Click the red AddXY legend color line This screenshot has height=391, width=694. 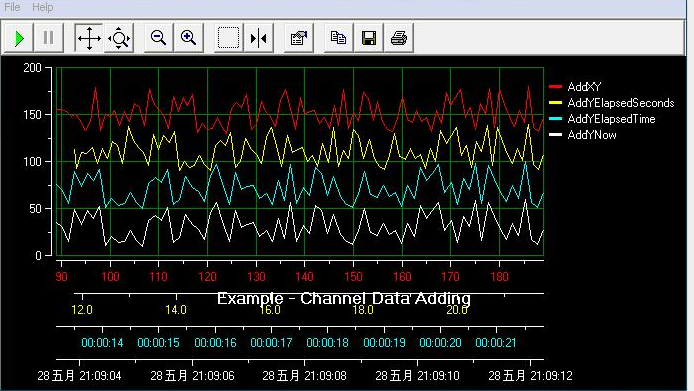click(x=555, y=86)
